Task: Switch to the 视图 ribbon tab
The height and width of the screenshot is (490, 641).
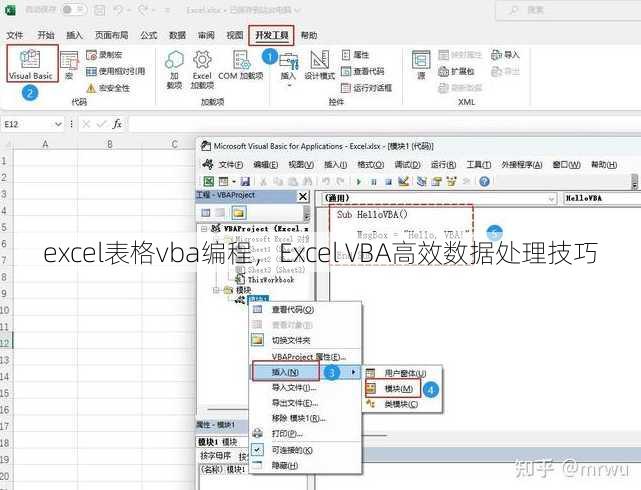Action: coord(235,35)
